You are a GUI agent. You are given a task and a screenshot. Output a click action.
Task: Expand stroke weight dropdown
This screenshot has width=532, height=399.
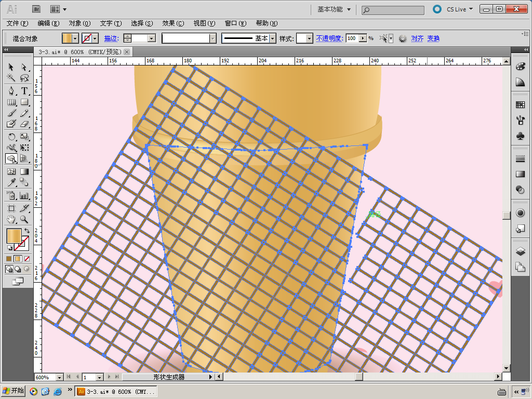[x=152, y=38]
